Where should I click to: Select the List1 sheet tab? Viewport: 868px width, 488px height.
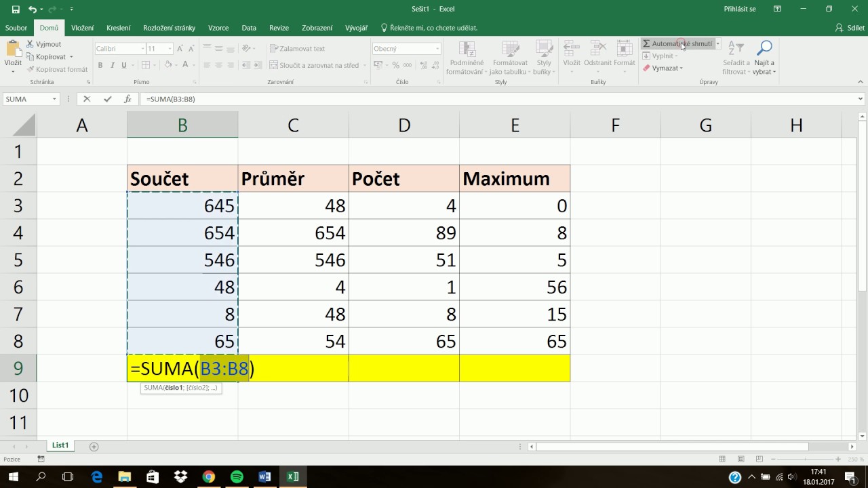(x=60, y=445)
